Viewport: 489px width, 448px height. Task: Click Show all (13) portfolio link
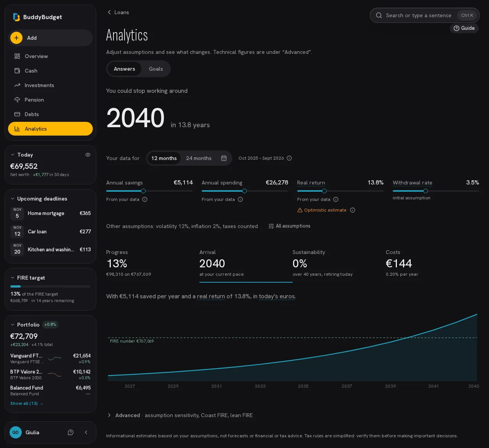(27, 403)
